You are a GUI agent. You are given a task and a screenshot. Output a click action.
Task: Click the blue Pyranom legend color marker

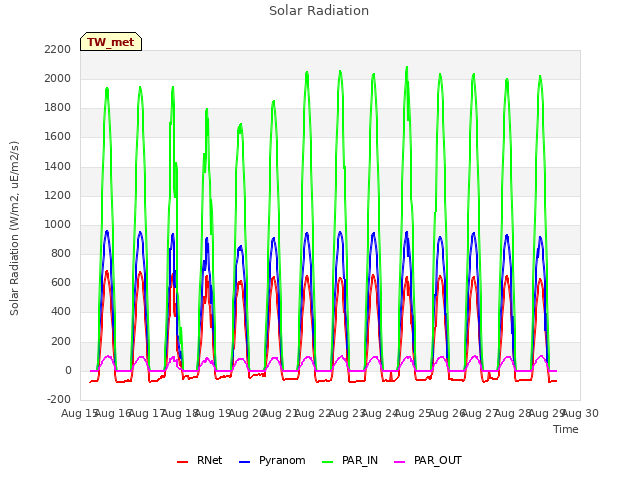(x=244, y=462)
